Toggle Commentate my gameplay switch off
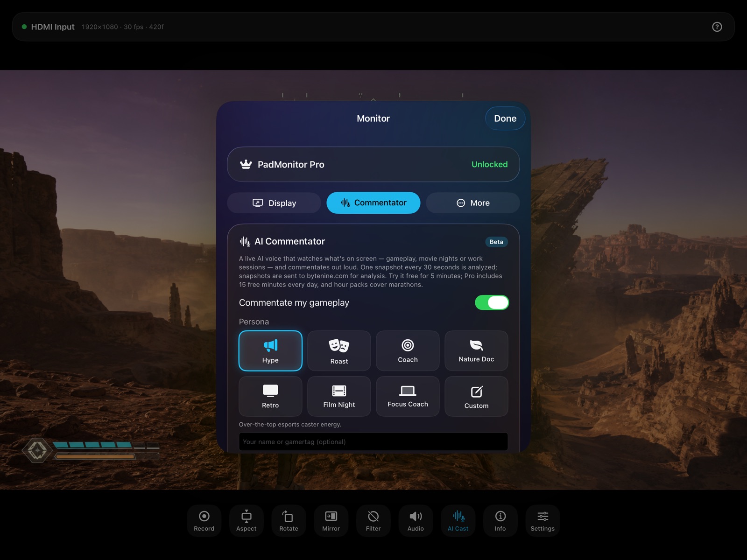Viewport: 747px width, 560px height. tap(492, 302)
